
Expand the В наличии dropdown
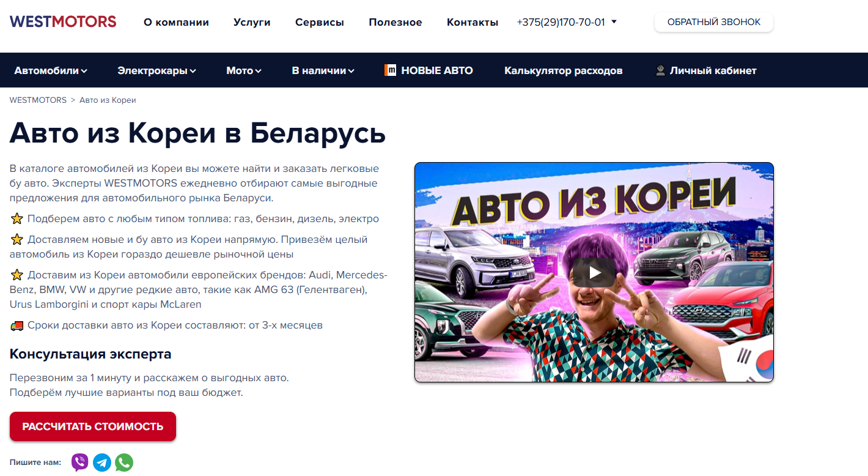(x=323, y=70)
